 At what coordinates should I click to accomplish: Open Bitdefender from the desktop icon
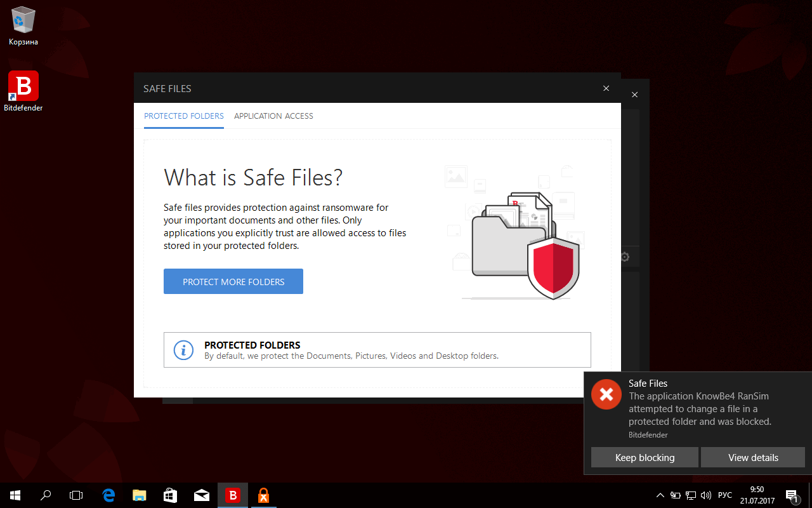coord(23,86)
